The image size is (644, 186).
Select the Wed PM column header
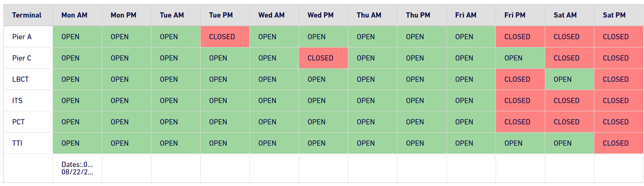(324, 15)
